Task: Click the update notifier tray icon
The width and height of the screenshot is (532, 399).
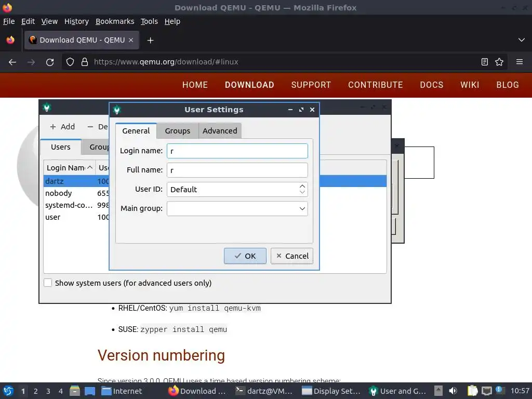Action: coord(499,390)
